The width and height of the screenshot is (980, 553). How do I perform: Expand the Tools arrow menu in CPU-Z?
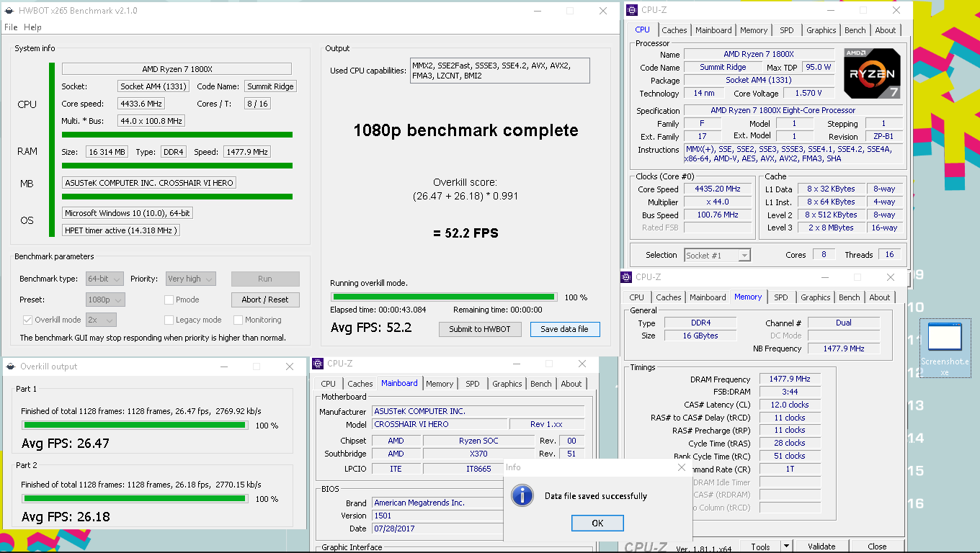[786, 547]
